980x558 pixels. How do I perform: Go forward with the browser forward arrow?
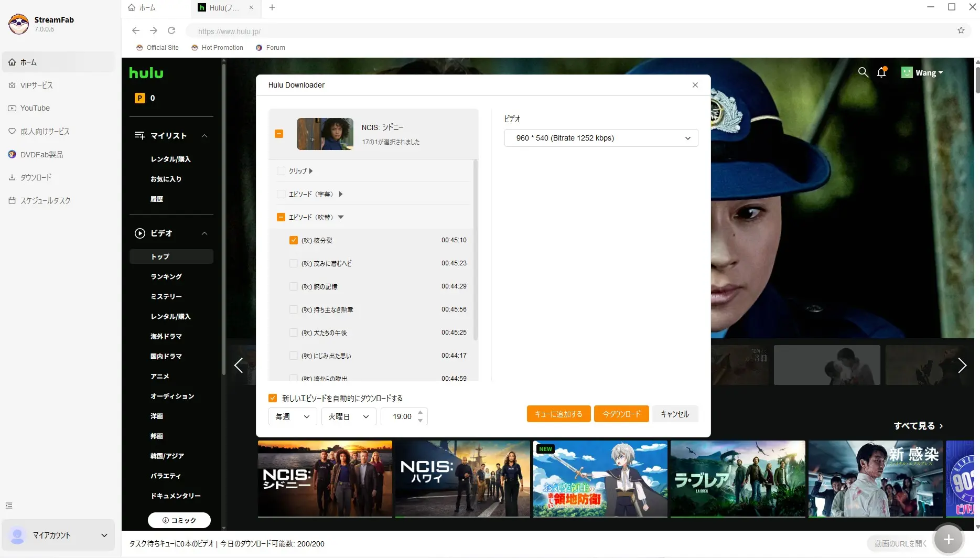(154, 30)
